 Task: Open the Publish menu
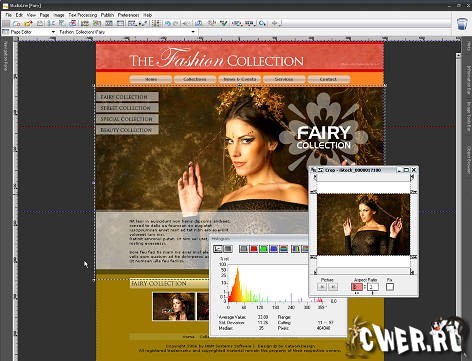(107, 15)
